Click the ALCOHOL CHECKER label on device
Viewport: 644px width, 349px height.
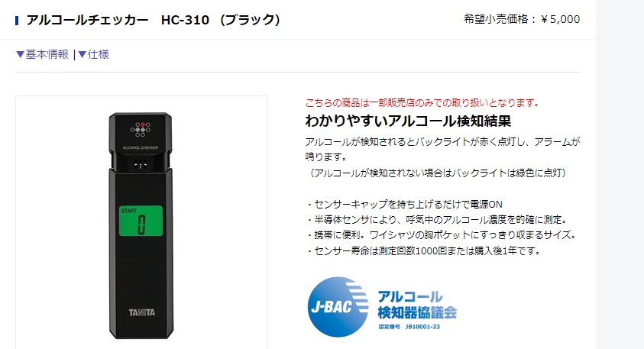point(141,147)
